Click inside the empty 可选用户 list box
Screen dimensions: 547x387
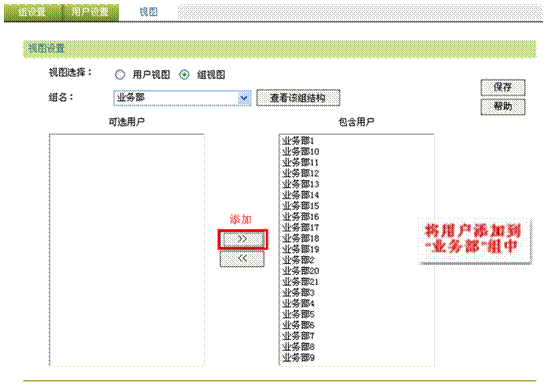coord(127,250)
